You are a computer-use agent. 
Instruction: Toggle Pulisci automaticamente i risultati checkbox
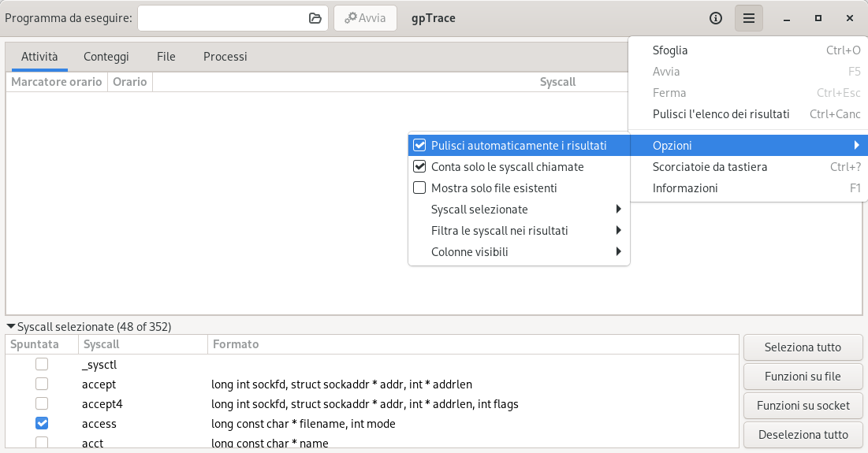click(419, 146)
